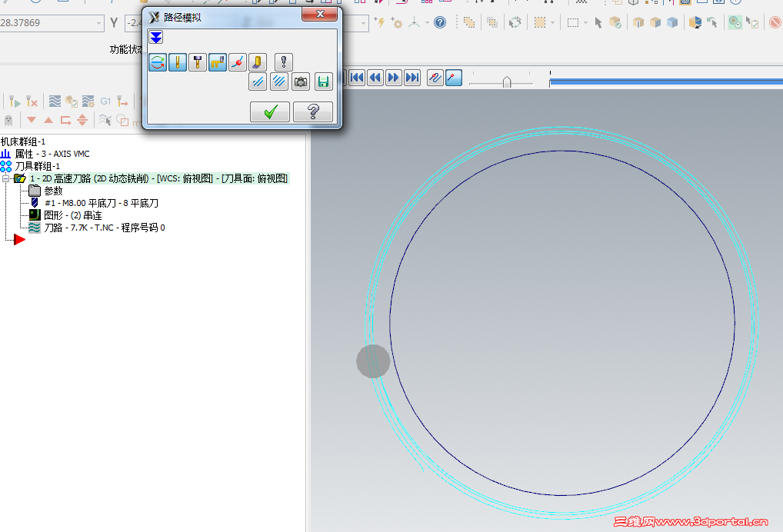Click the camera snapshot icon
783x532 pixels.
[x=301, y=81]
